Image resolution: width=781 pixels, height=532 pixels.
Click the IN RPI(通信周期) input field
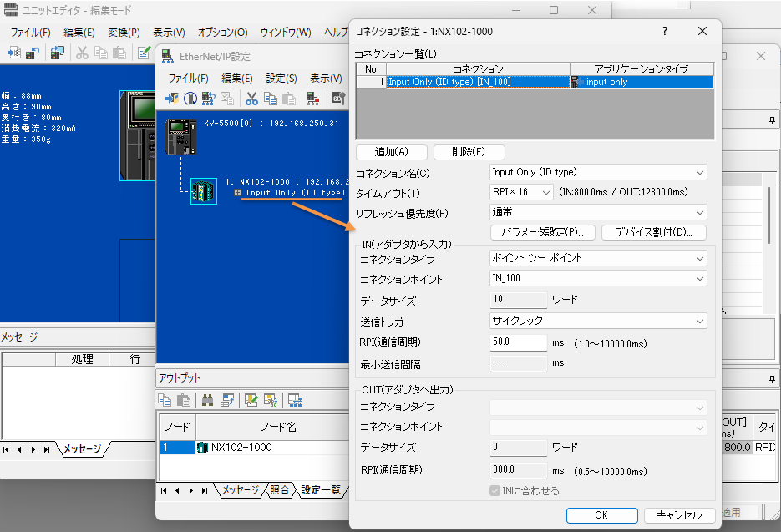(518, 342)
